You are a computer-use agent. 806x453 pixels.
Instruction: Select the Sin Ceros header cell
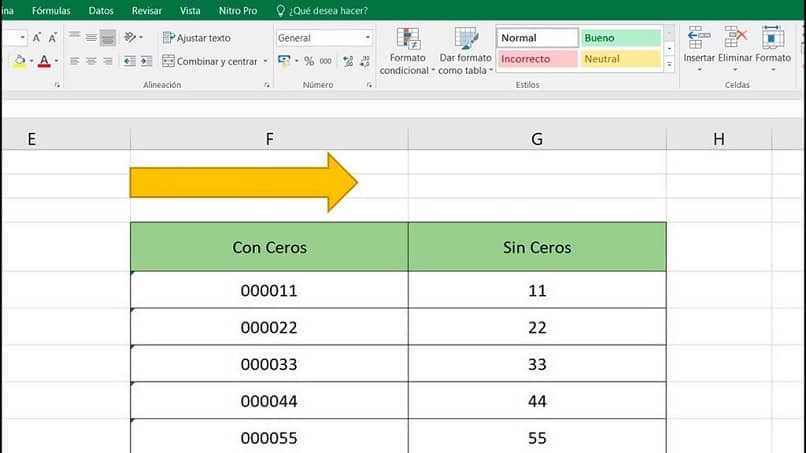click(x=537, y=247)
